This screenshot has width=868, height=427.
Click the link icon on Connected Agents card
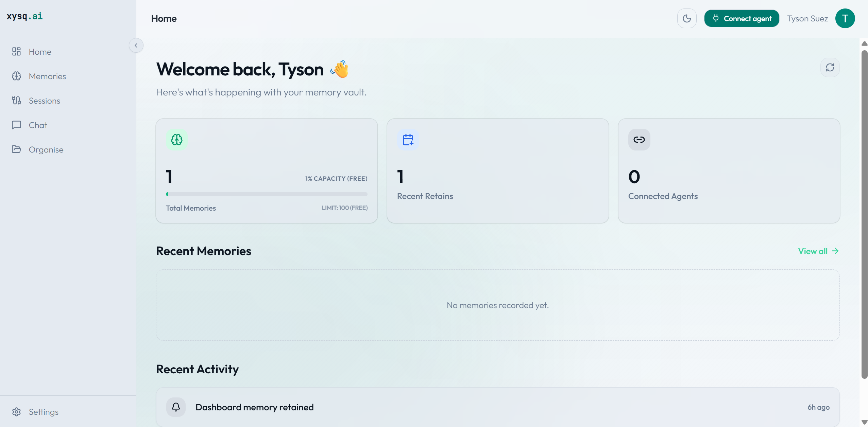[x=639, y=139]
